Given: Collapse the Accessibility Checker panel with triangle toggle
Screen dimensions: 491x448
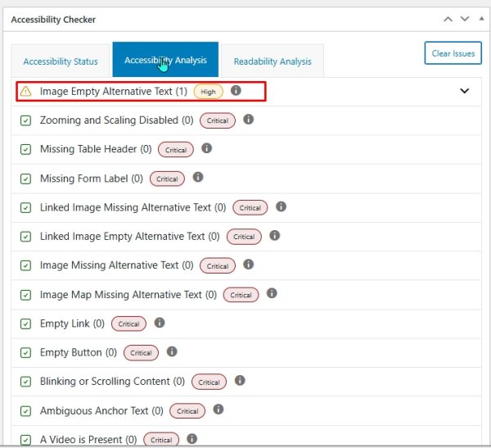Looking at the screenshot, I should point(482,19).
